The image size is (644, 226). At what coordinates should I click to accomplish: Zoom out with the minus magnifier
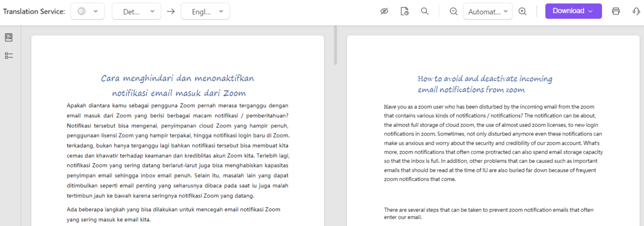453,11
